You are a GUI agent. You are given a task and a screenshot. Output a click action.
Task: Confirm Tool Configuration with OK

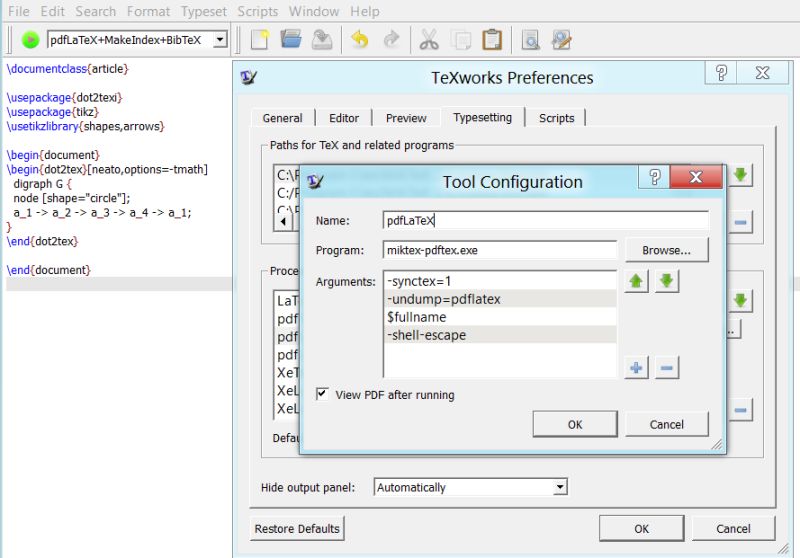[575, 424]
